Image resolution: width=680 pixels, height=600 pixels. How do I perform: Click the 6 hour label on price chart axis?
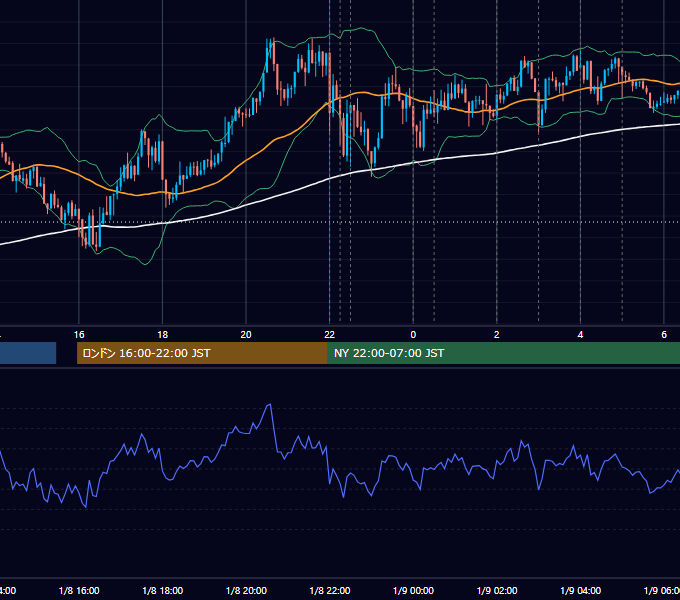(664, 335)
